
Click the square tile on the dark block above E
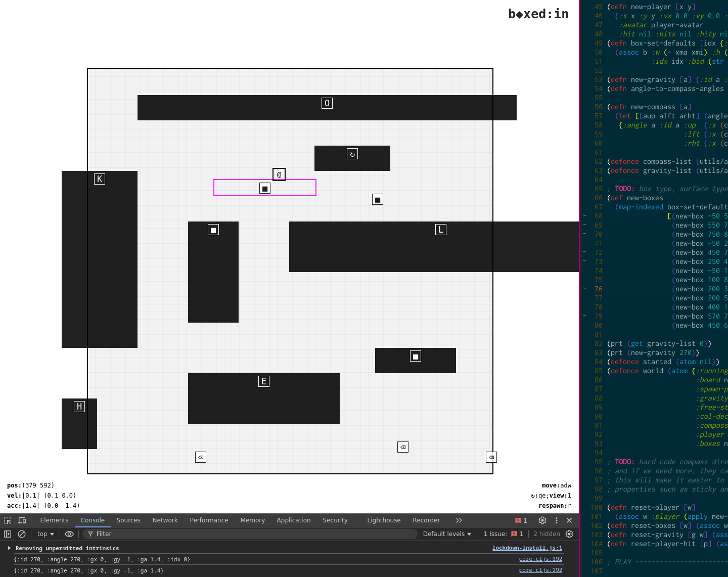point(416,356)
